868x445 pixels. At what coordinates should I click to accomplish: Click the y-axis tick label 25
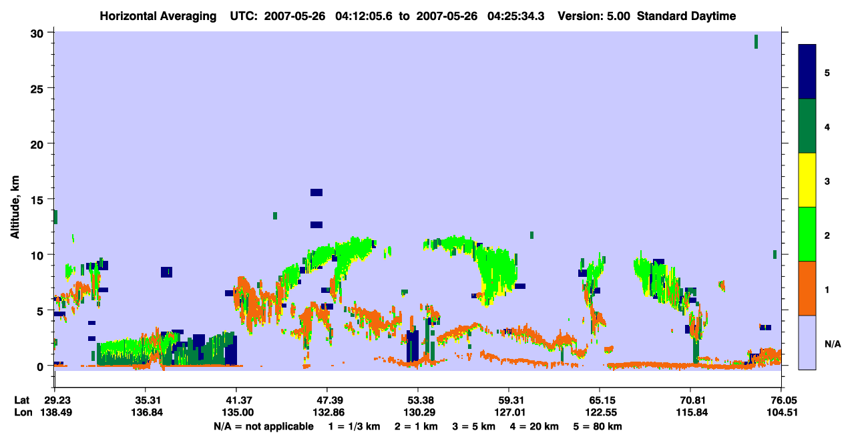[x=39, y=89]
